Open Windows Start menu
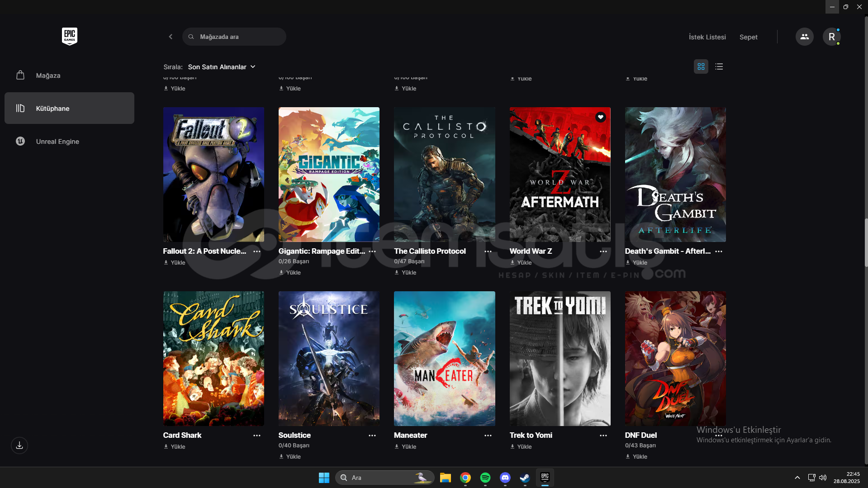Viewport: 868px width, 488px height. point(324,478)
